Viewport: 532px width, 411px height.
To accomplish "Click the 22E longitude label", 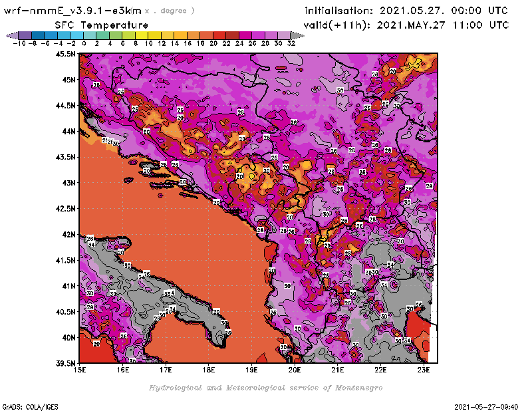I will point(380,370).
